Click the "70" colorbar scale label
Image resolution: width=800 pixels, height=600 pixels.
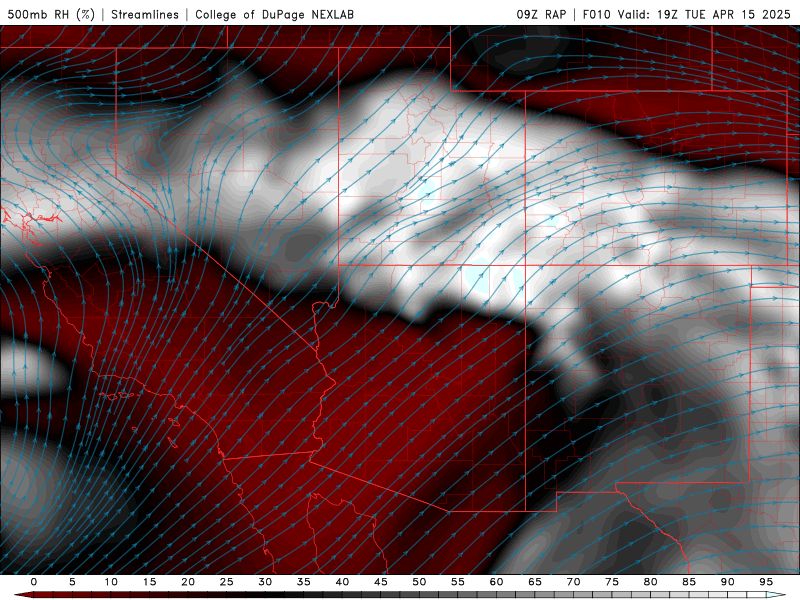tap(573, 582)
